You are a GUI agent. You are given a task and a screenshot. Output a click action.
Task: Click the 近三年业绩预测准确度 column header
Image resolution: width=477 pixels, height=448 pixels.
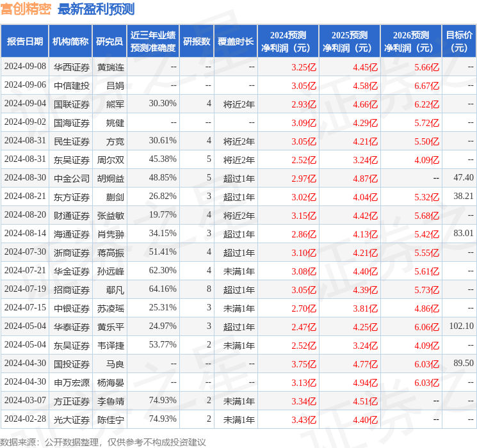[x=153, y=42]
